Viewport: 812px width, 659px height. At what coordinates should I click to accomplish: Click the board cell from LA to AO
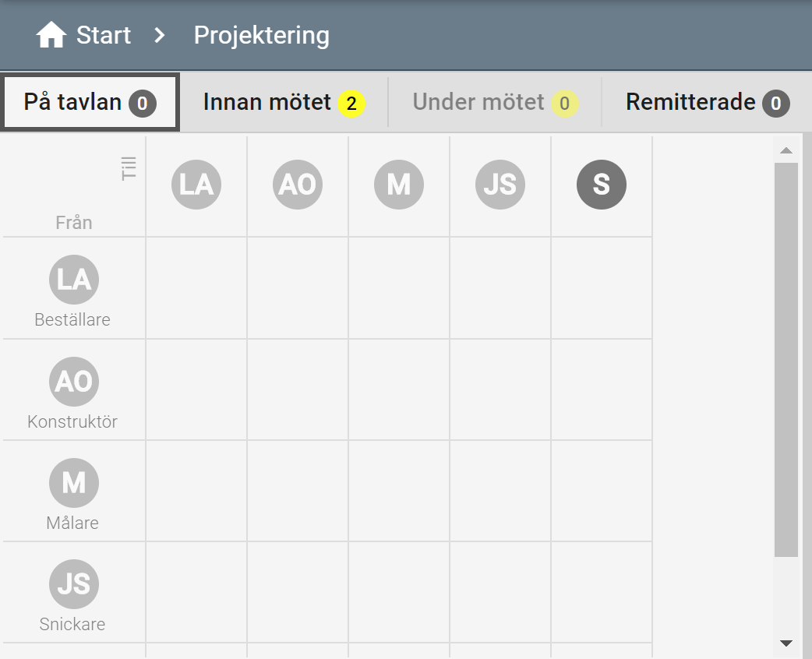pyautogui.click(x=298, y=287)
